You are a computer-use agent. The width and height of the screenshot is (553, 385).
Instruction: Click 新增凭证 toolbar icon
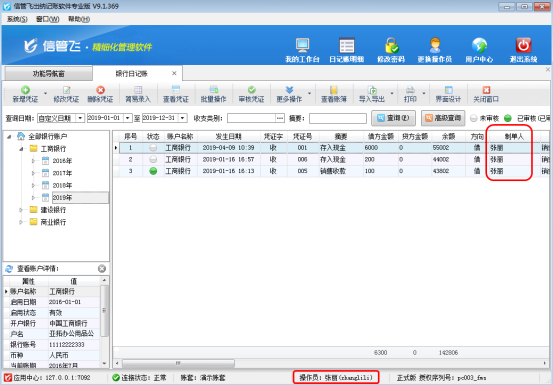click(x=25, y=90)
